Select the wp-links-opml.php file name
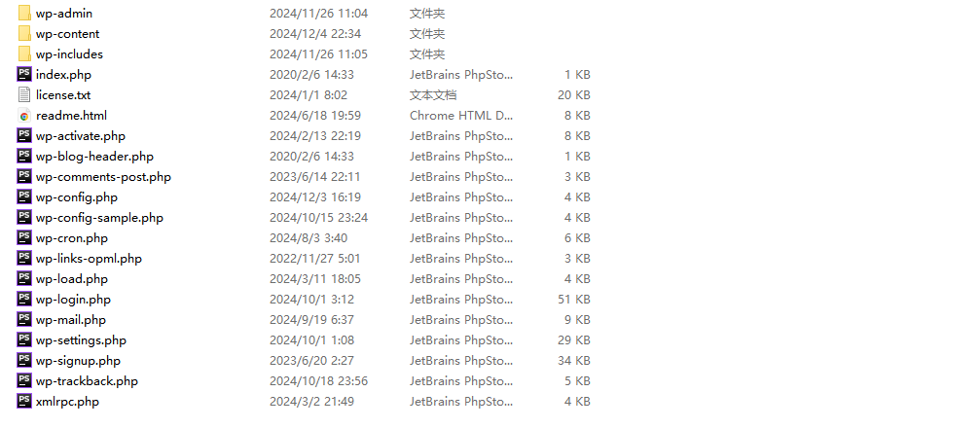The image size is (980, 428). tap(89, 259)
